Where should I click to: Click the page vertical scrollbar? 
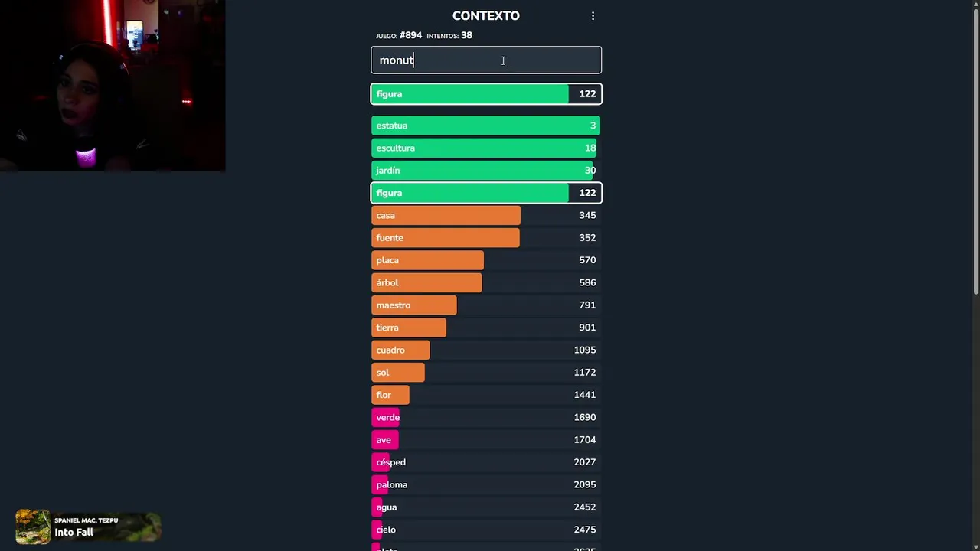[975, 153]
